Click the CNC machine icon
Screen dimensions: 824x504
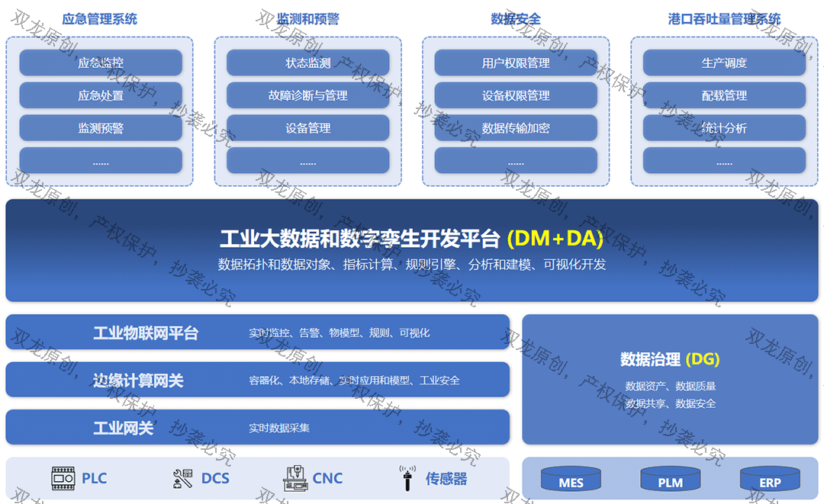(x=295, y=478)
